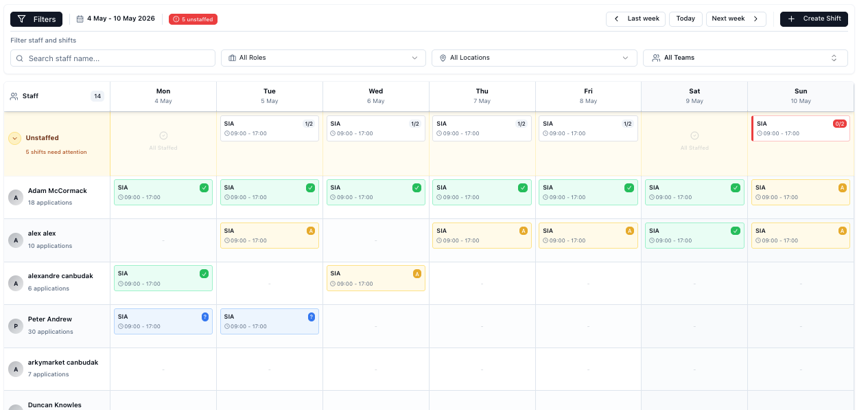Viewport: 868px width, 410px height.
Task: Click alex alex's Thursday amber A icon
Action: tap(524, 231)
